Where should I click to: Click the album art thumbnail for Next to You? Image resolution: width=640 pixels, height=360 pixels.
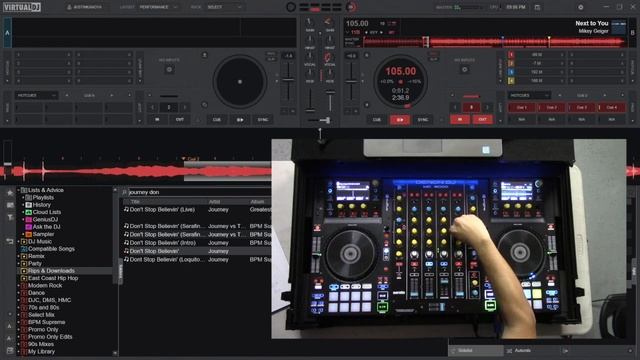pos(618,27)
